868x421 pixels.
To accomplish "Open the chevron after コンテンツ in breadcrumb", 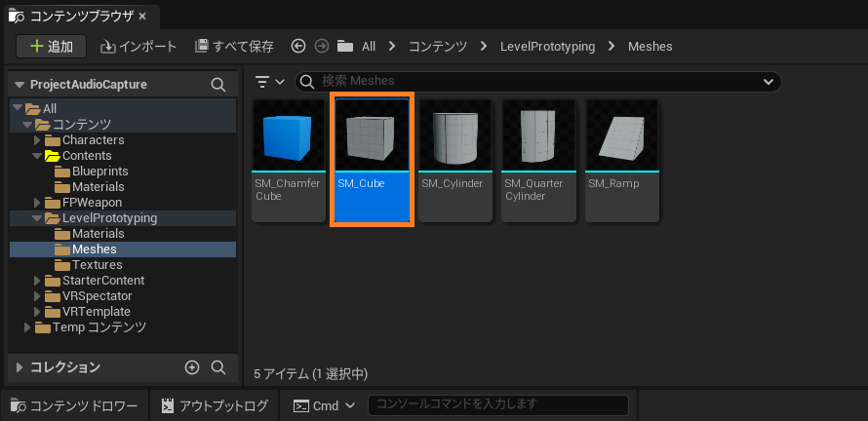I will [x=484, y=47].
